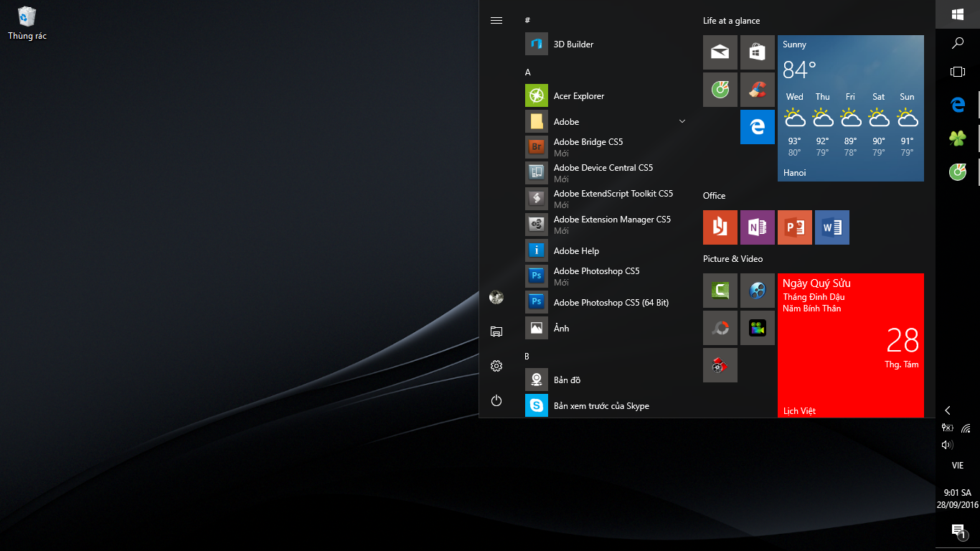Open the blue film reel media tile
The width and height of the screenshot is (980, 551).
click(x=758, y=291)
